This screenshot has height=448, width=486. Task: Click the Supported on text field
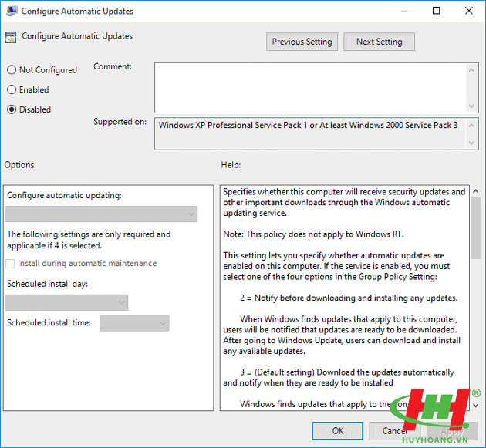coord(310,134)
